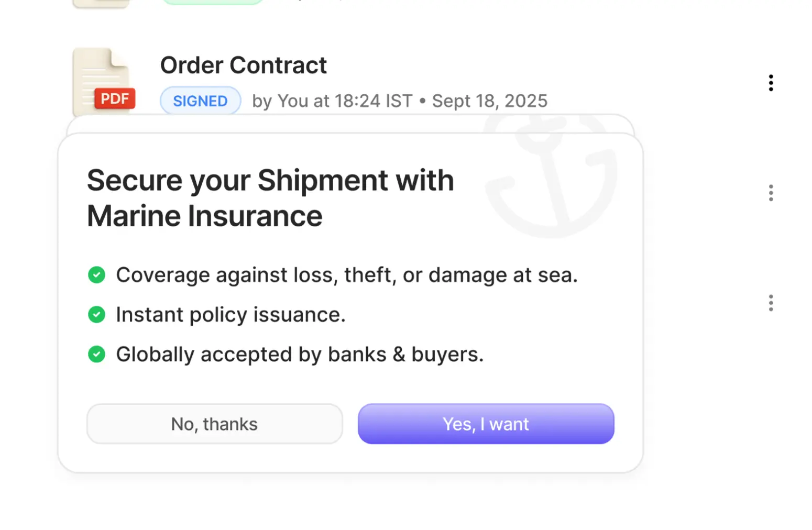Open the middle faded three-dot menu
Screen dimensions: 812x530
pos(771,193)
